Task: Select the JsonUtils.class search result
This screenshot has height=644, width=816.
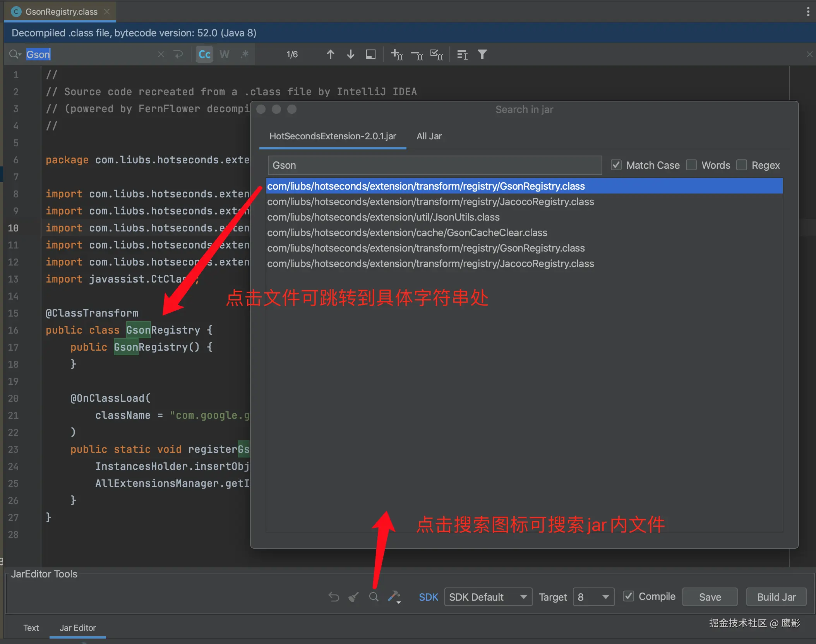Action: [x=383, y=217]
